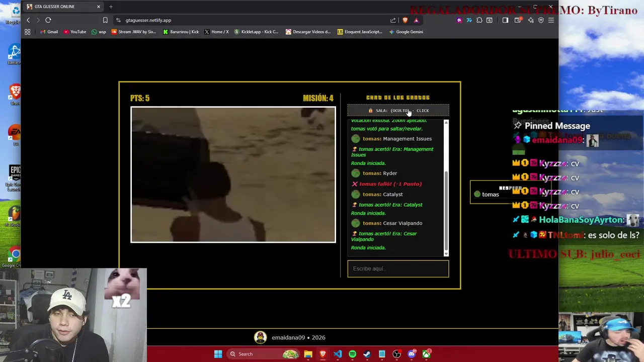Viewport: 644px width, 362px height.
Task: Click the PTS: 5 score text
Action: (140, 98)
